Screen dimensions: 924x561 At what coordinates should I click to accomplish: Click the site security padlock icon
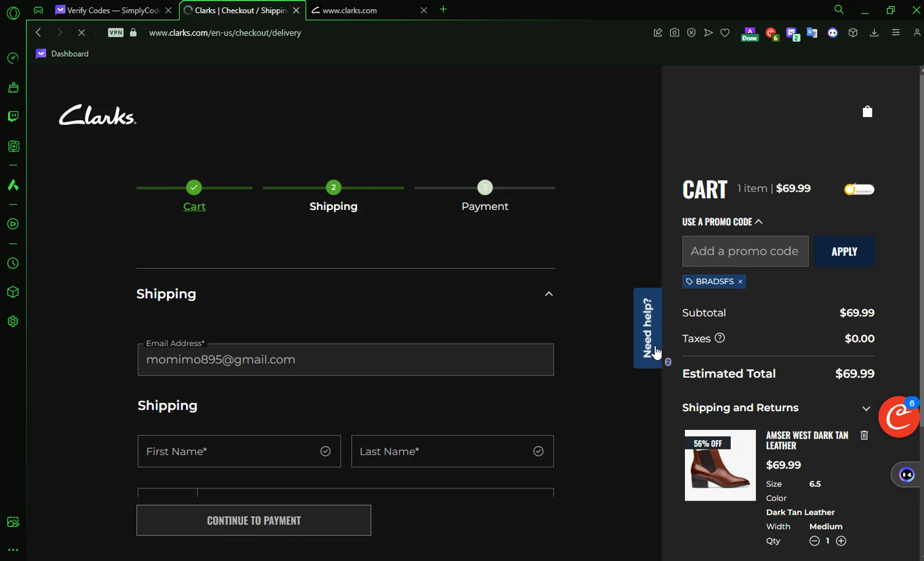coord(133,32)
